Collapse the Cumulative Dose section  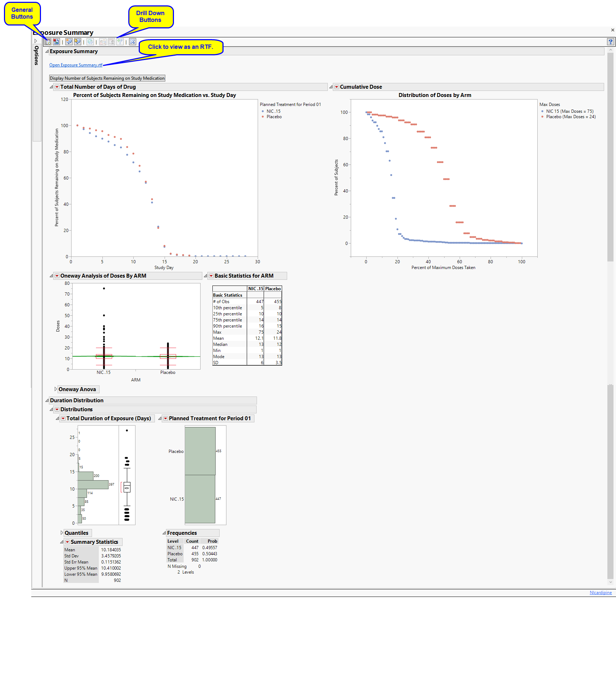pos(331,87)
